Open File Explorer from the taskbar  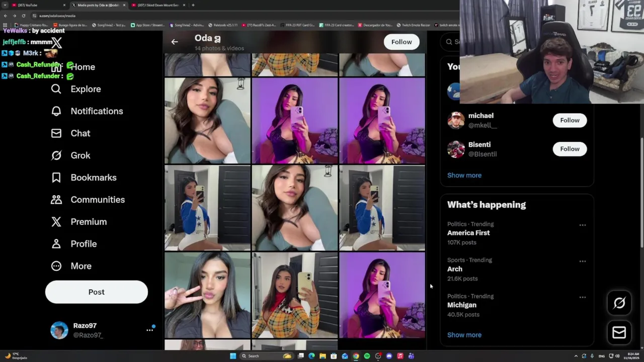click(323, 356)
